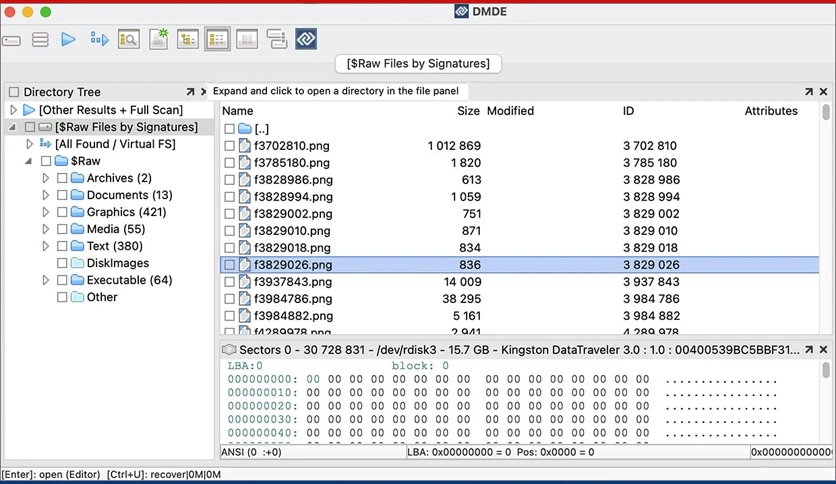
Task: Click the [All Found / Virtual FS] icon
Action: coord(45,143)
